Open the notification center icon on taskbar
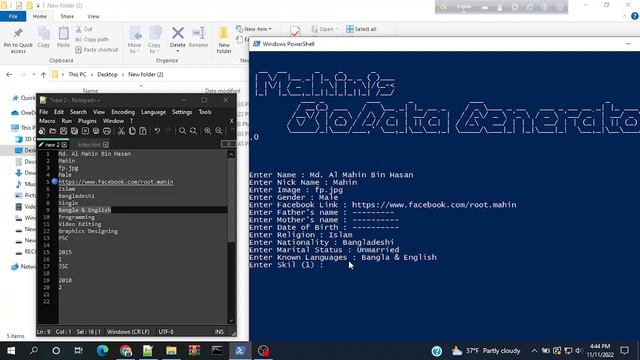 [624, 351]
